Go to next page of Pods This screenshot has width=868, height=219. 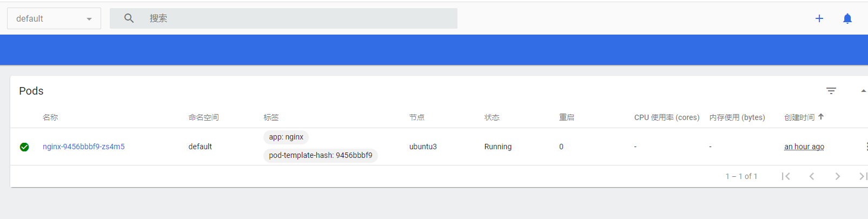click(838, 176)
